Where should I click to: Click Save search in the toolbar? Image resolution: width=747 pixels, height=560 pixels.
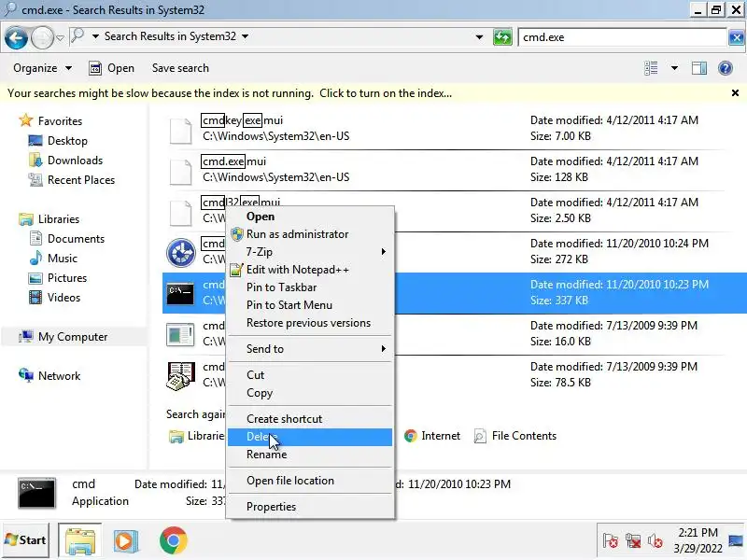(180, 68)
